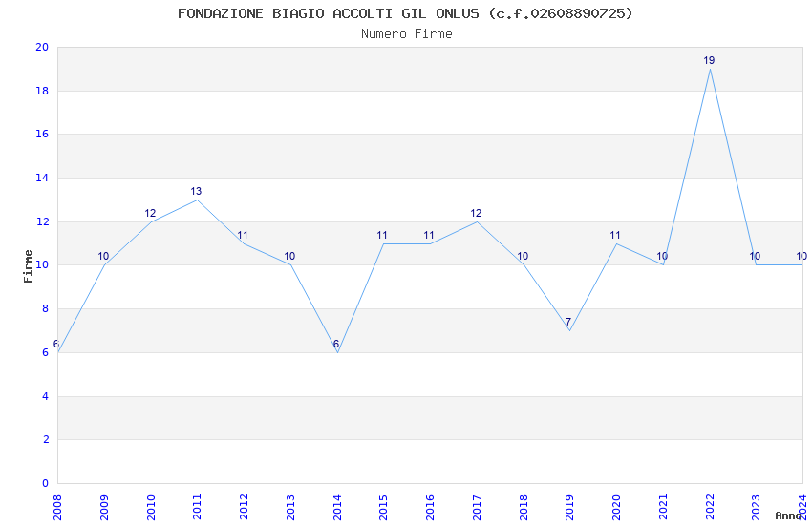The height and width of the screenshot is (525, 812).
Task: Click x-axis year label "2018"
Action: tap(524, 507)
